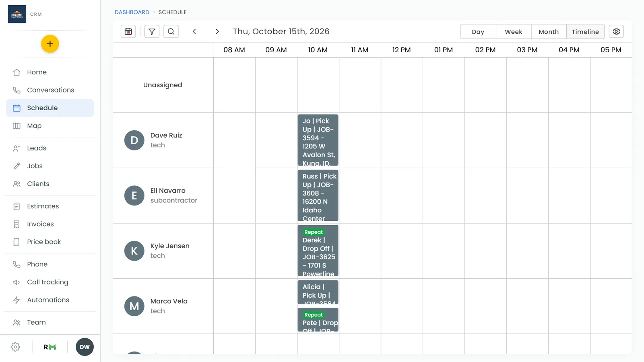Click the RM logo icon in sidebar footer
The width and height of the screenshot is (644, 362).
click(x=50, y=347)
